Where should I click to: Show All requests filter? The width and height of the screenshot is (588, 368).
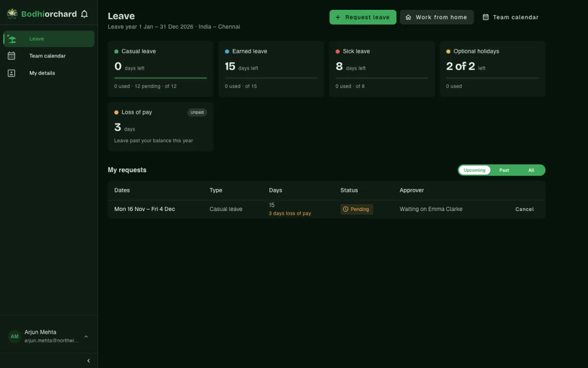(531, 170)
